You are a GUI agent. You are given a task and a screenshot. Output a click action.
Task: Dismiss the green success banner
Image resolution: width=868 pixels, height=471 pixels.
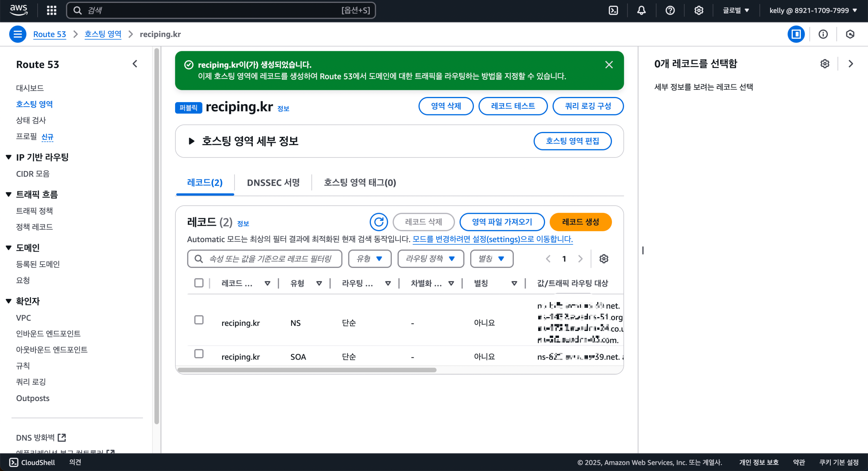coord(608,65)
